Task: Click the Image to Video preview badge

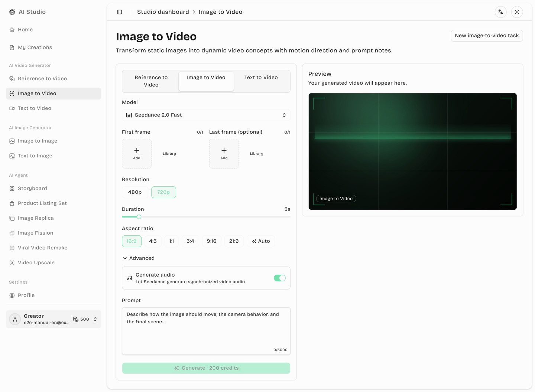Action: tap(336, 199)
